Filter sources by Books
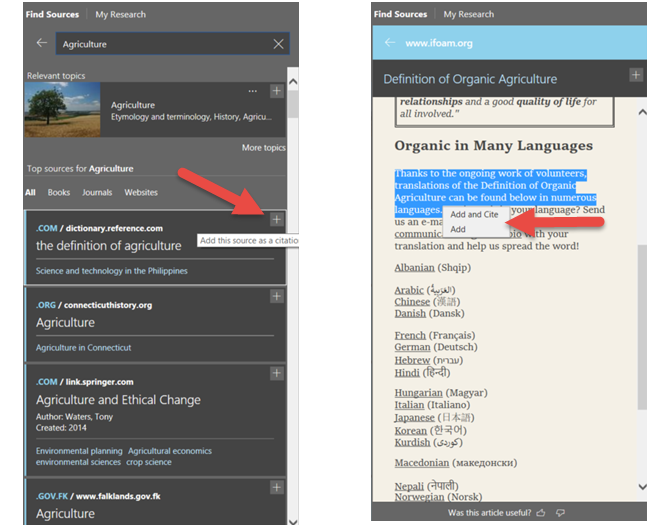 (59, 192)
